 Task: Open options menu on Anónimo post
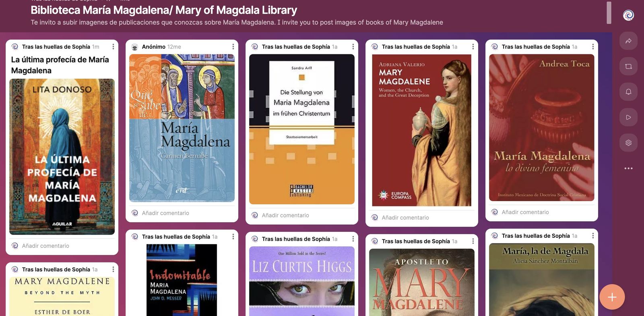tap(233, 47)
